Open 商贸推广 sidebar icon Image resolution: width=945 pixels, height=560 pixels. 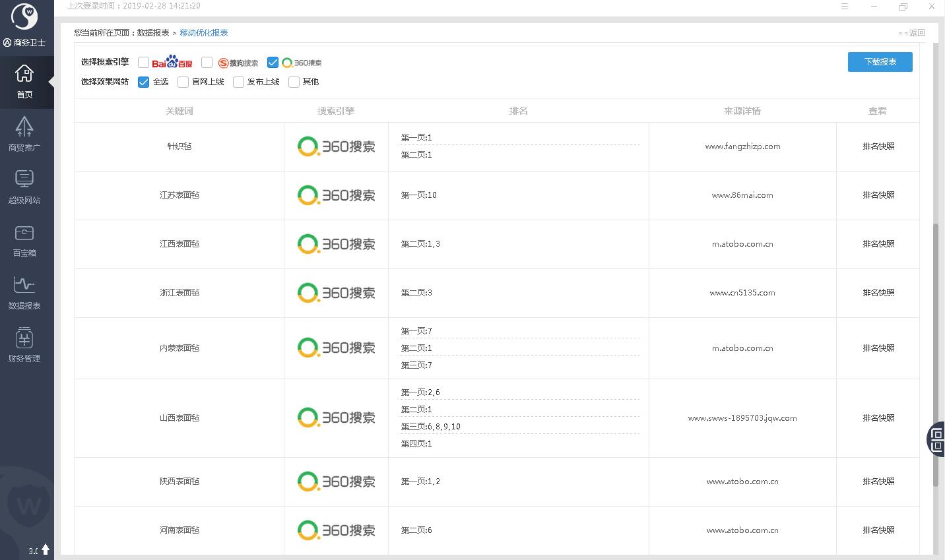click(24, 127)
